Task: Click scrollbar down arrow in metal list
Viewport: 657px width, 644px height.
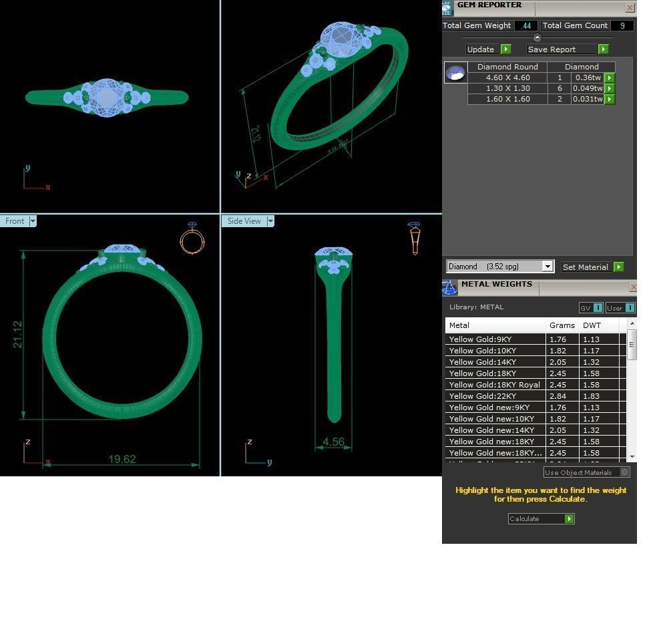Action: pos(632,456)
